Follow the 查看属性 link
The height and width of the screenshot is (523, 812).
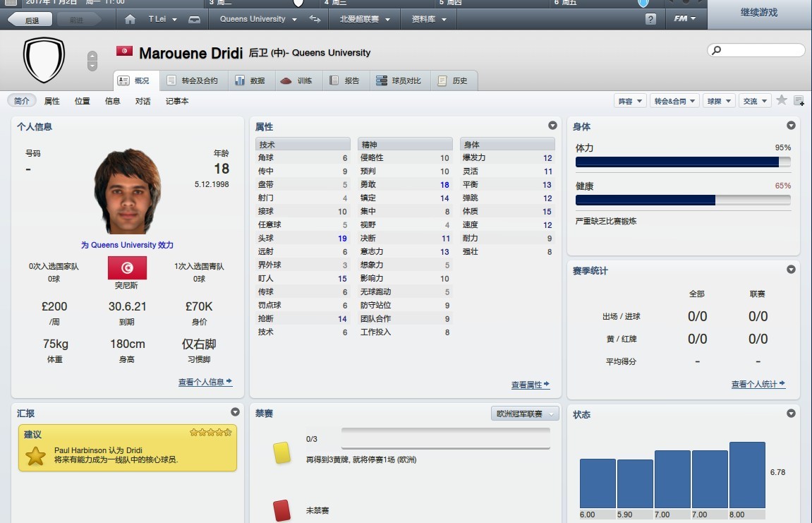point(531,385)
